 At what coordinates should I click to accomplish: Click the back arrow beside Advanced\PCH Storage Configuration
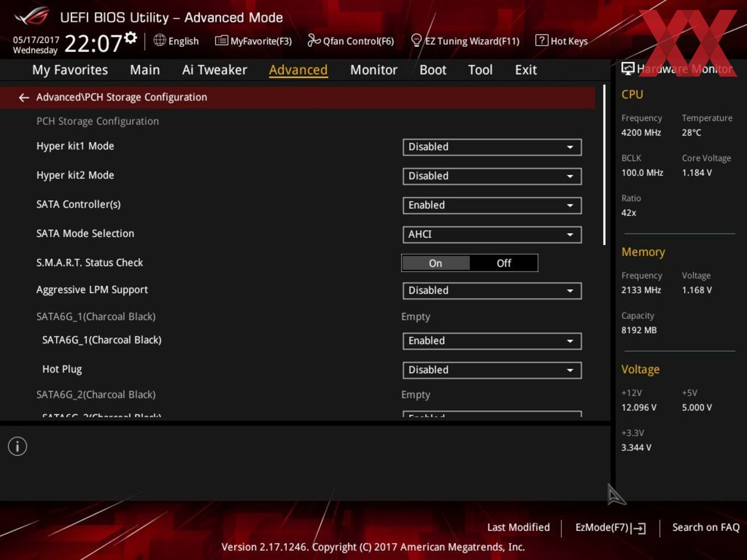tap(24, 97)
